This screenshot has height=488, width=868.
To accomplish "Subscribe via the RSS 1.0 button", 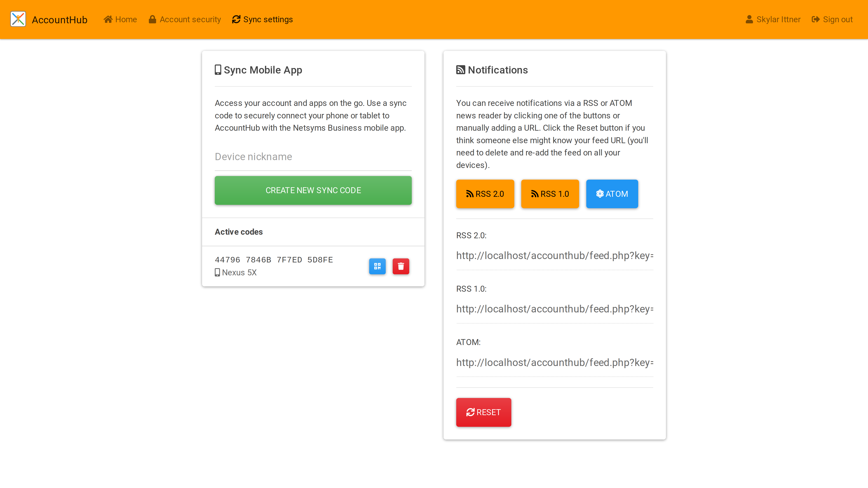I will (x=550, y=194).
